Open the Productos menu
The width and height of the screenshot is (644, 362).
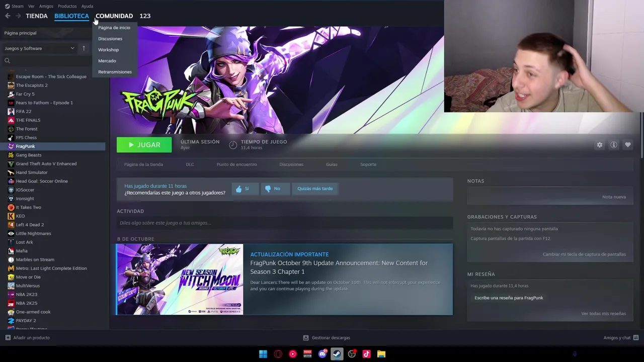[x=67, y=6]
